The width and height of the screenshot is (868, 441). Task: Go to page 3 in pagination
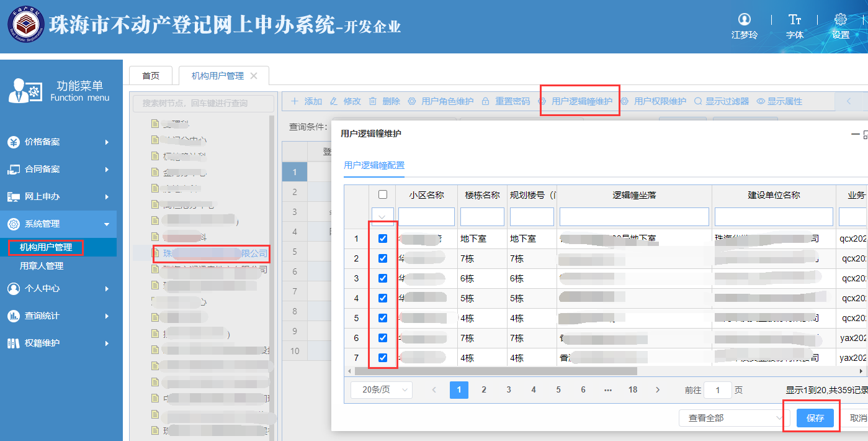(x=509, y=389)
